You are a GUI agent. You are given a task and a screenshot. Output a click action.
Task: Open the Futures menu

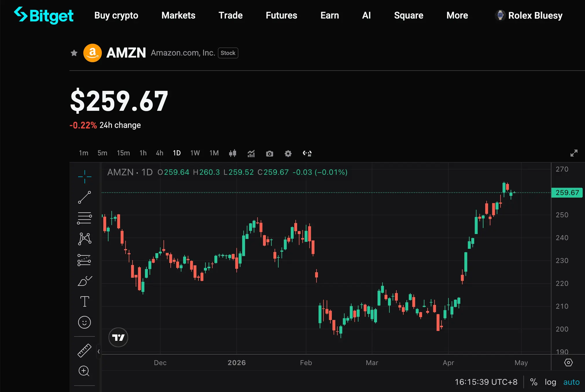pos(281,15)
